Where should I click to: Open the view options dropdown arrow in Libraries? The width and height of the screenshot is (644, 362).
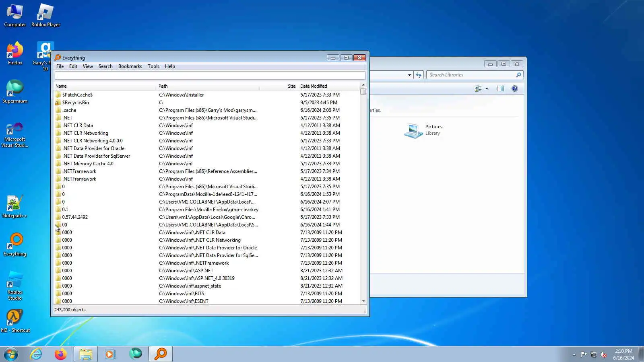[487, 88]
